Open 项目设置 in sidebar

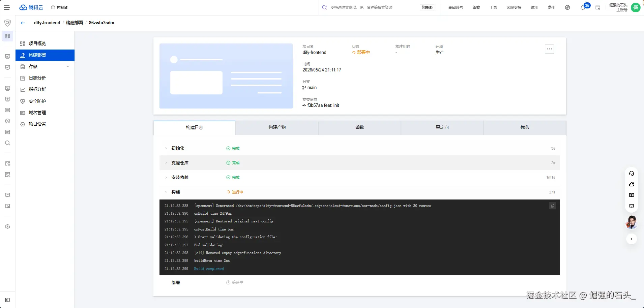click(x=45, y=124)
